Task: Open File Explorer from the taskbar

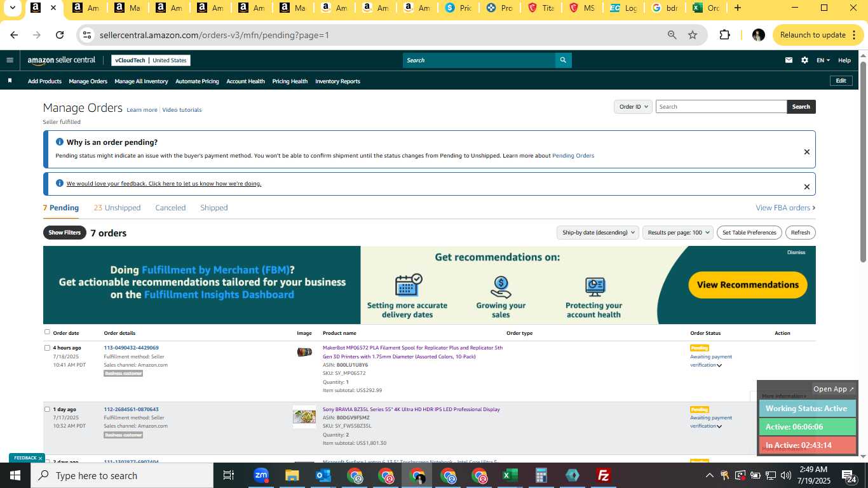Action: (292, 475)
